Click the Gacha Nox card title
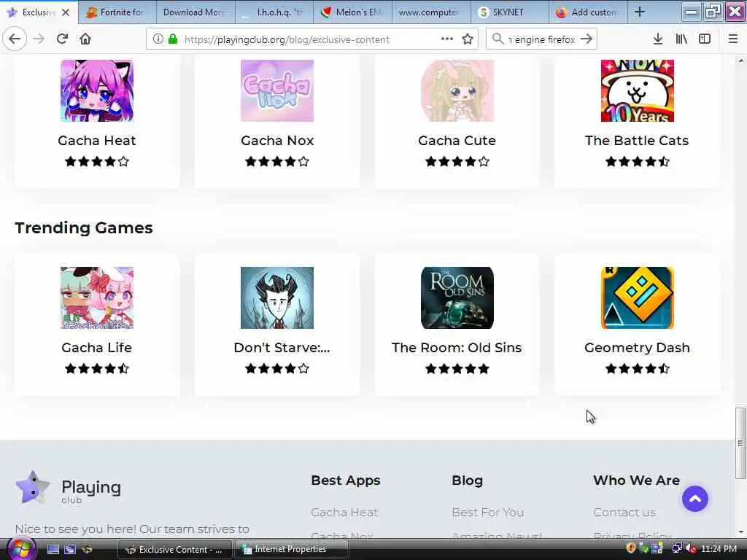The image size is (747, 560). click(x=276, y=141)
